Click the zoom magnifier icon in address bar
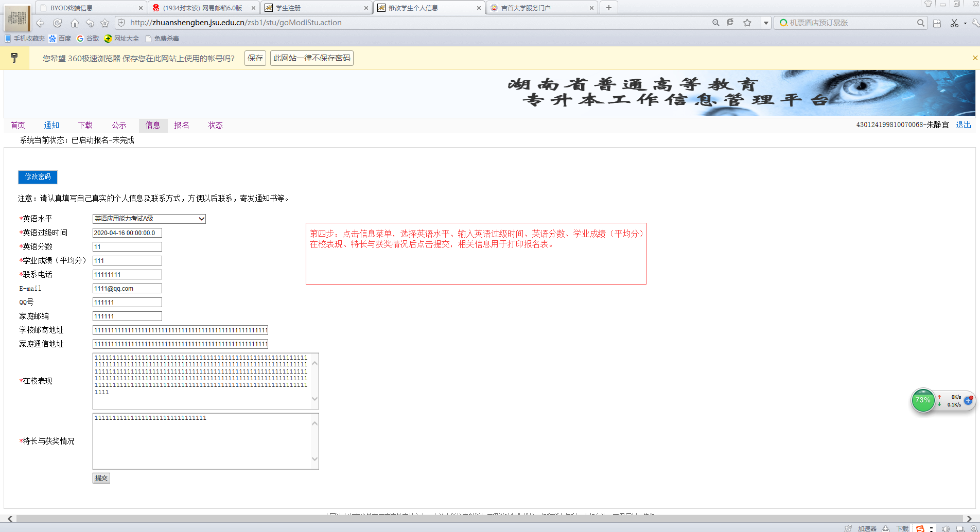The image size is (980, 532). click(x=715, y=23)
